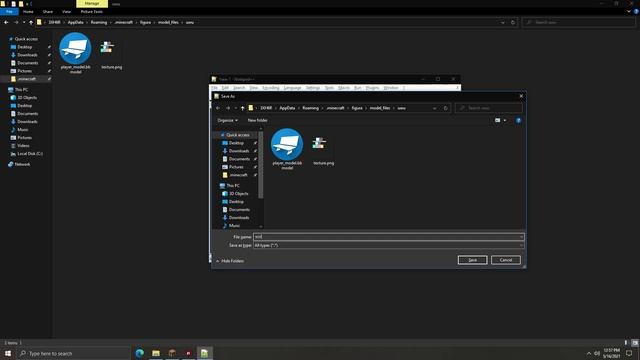This screenshot has height=360, width=640.
Task: Click the Manage contextual tab
Action: coord(92,3)
